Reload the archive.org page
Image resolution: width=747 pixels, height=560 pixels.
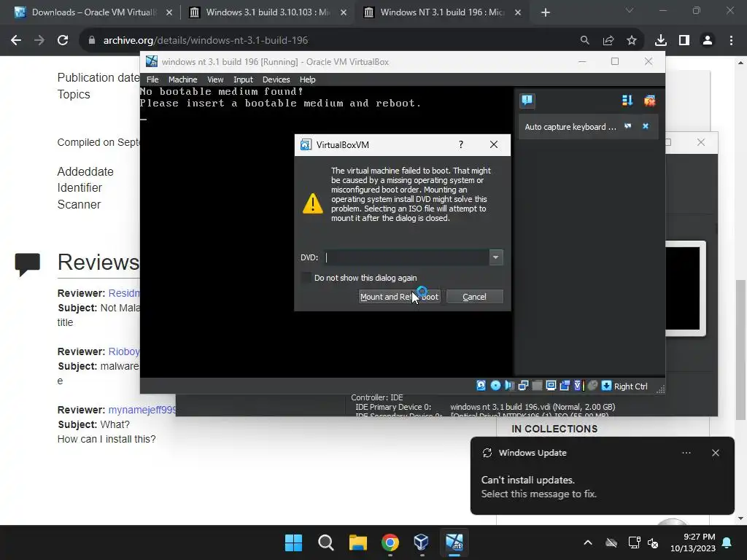click(63, 41)
